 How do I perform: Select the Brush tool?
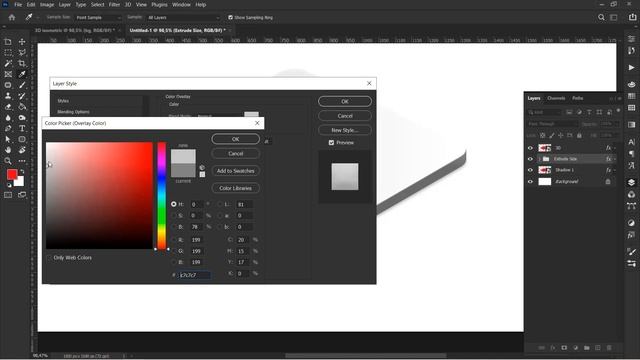[22, 85]
